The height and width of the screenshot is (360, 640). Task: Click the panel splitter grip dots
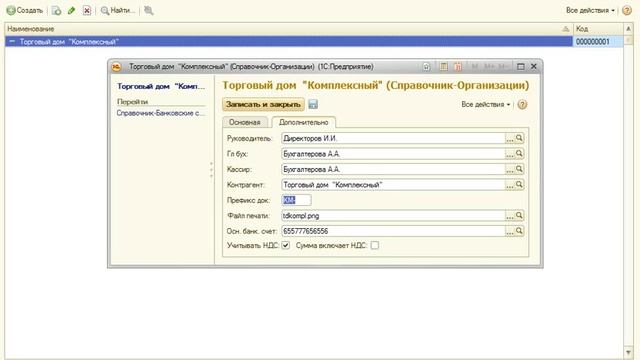[211, 170]
